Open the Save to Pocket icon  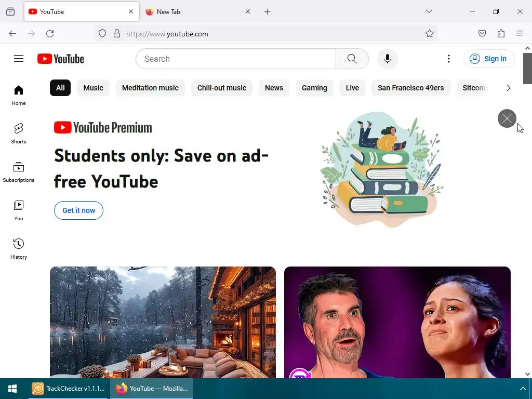[x=482, y=33]
